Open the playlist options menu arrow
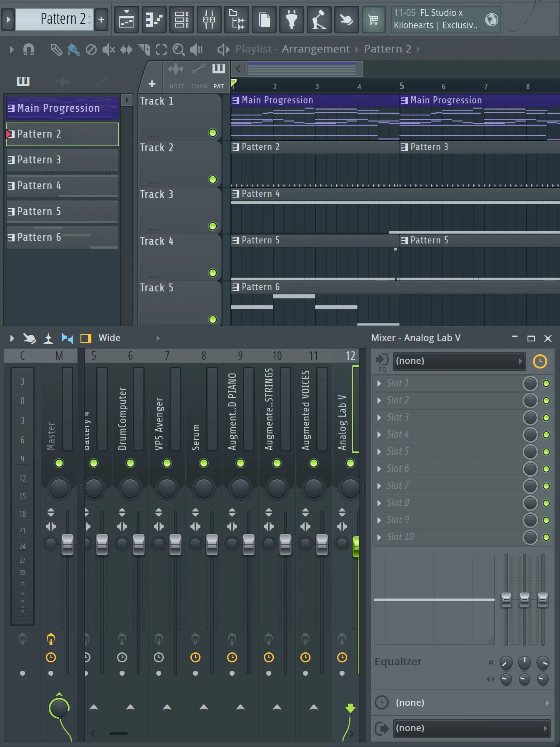This screenshot has width=560, height=747. pyautogui.click(x=11, y=50)
